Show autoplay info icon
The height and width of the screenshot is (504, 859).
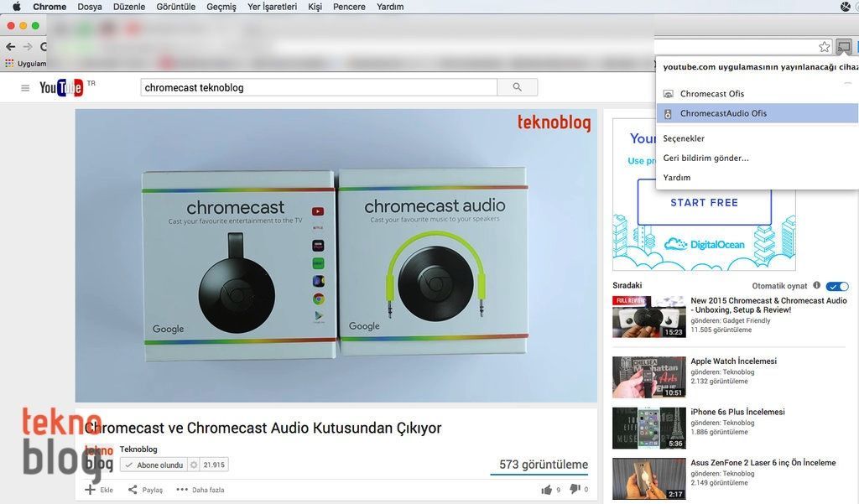(817, 285)
